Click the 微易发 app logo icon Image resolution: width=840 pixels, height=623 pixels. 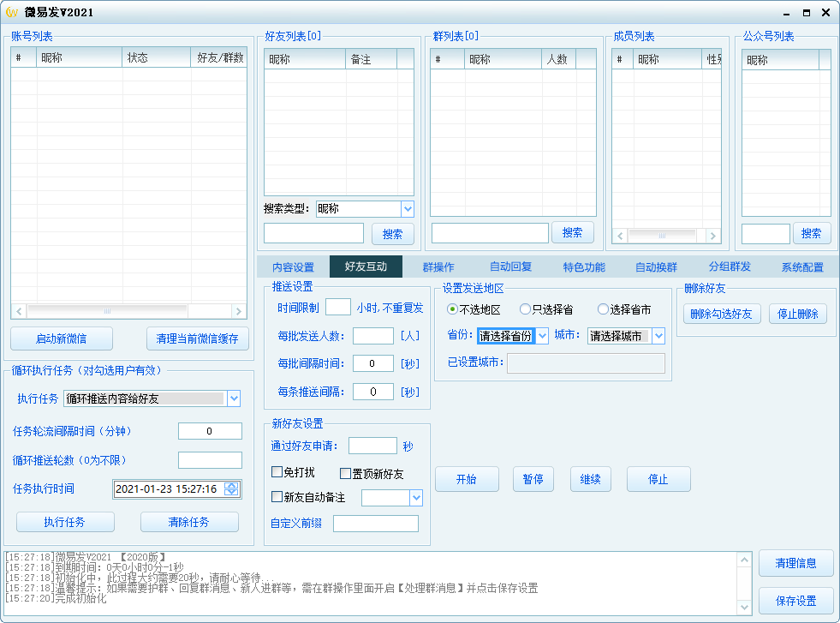click(x=12, y=12)
